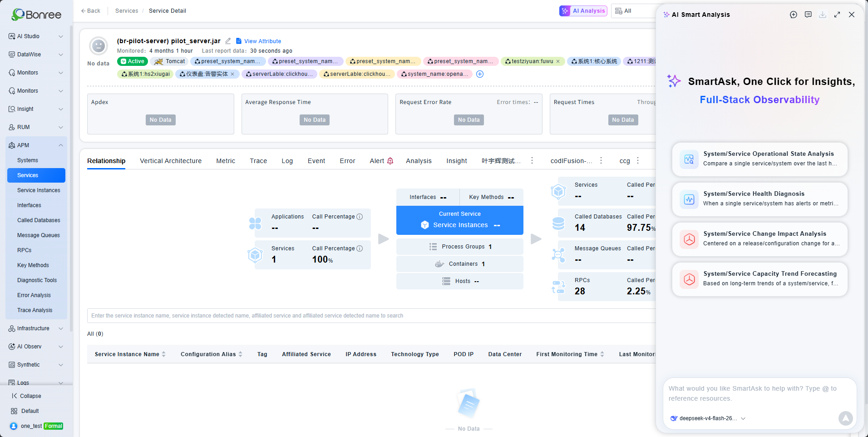
Task: Add a new tag with the plus circle icon
Action: (480, 74)
